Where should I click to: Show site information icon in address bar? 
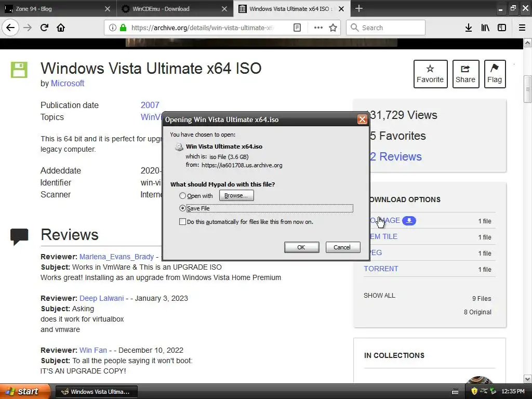pos(112,28)
